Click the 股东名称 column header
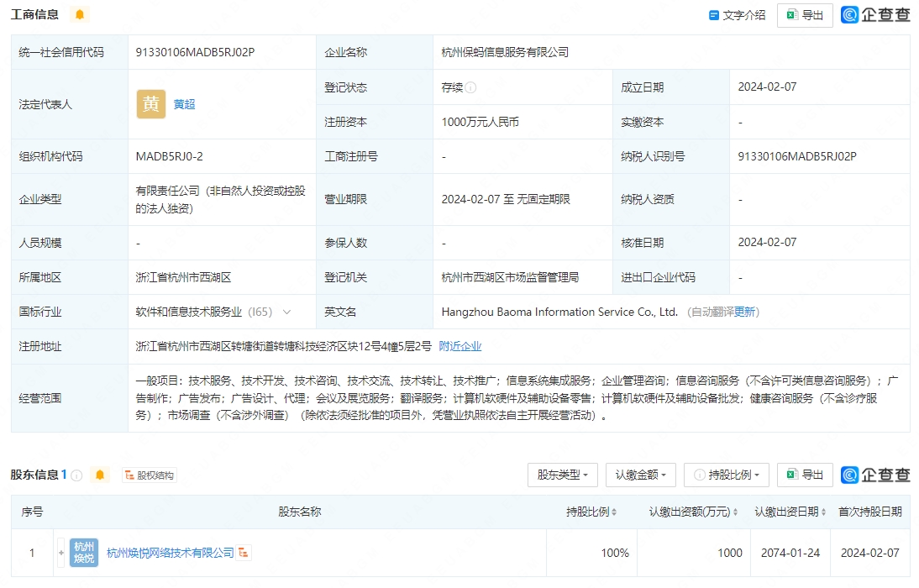This screenshot has width=919, height=588. tap(300, 512)
